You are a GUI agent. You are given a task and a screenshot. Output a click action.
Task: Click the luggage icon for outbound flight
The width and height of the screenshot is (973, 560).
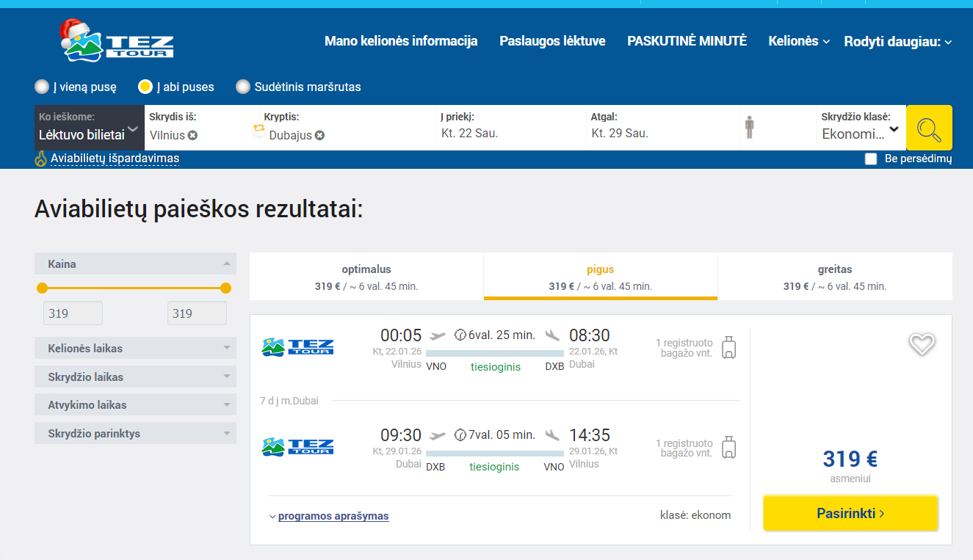click(x=728, y=347)
